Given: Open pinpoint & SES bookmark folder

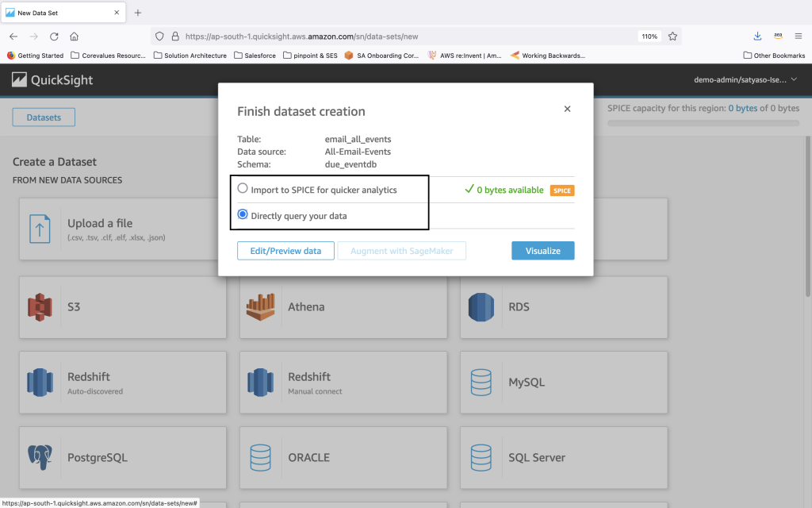Looking at the screenshot, I should click(310, 56).
